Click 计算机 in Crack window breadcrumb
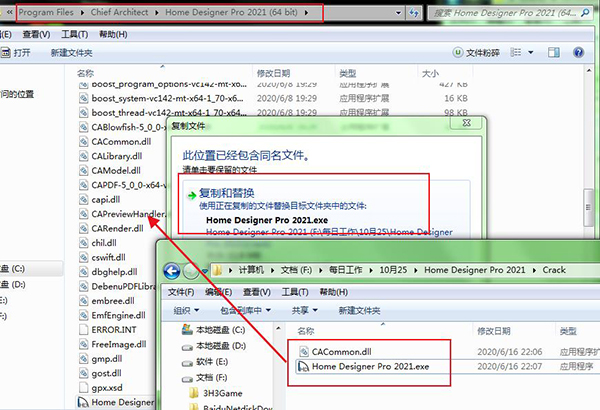The width and height of the screenshot is (600, 410). [251, 270]
